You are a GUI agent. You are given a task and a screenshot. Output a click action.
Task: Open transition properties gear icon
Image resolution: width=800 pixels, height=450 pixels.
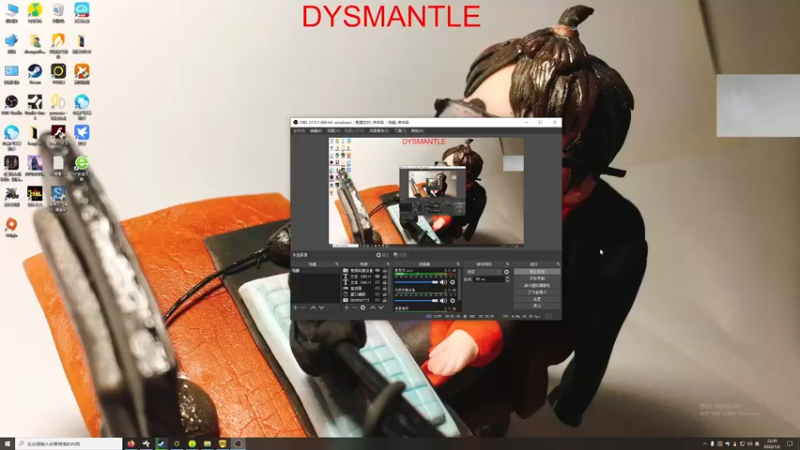coord(506,272)
